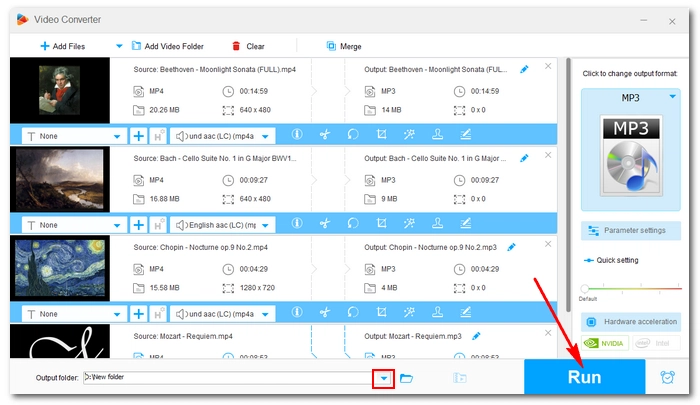Browse output folder with folder icon
Viewport: 700px width, 405px height.
[x=406, y=378]
